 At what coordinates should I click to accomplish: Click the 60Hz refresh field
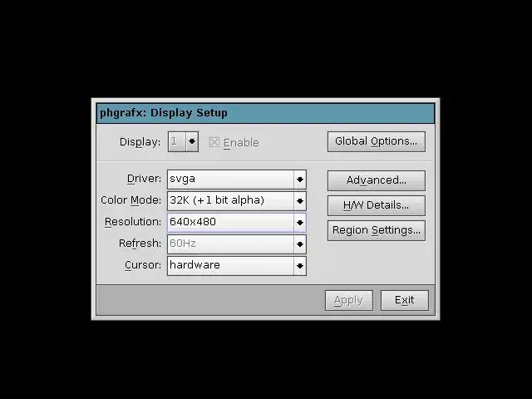pos(231,244)
